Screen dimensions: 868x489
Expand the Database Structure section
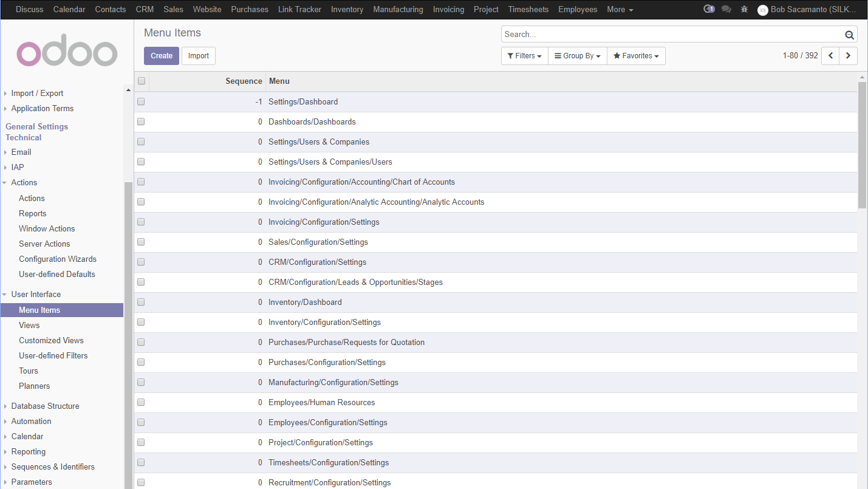coord(45,406)
